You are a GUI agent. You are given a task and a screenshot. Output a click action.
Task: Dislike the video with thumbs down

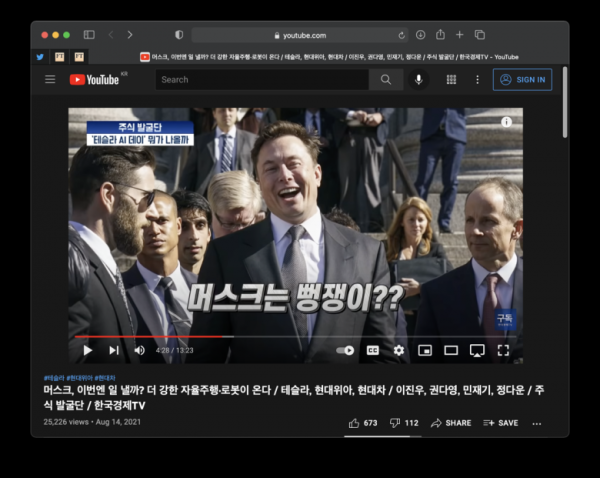tap(404, 423)
